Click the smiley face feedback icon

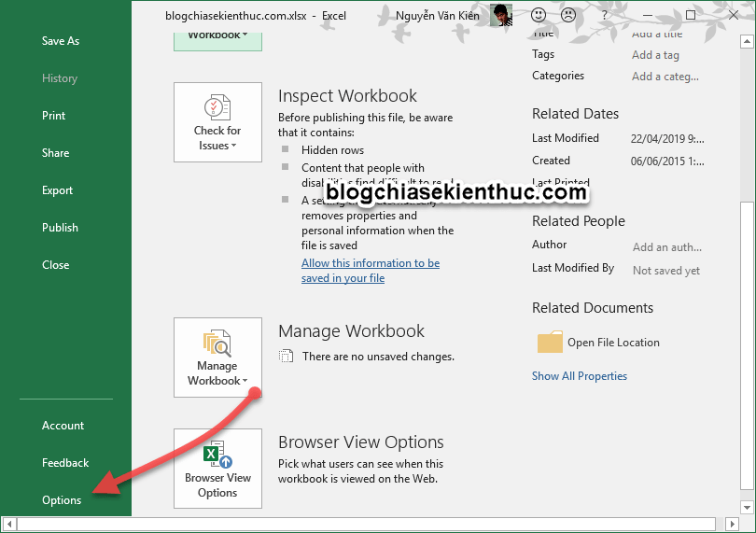click(539, 15)
